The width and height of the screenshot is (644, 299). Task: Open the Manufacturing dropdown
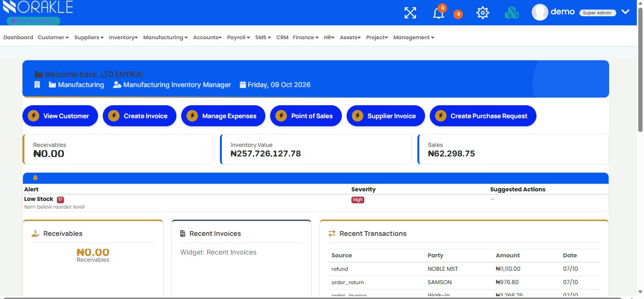(x=165, y=37)
